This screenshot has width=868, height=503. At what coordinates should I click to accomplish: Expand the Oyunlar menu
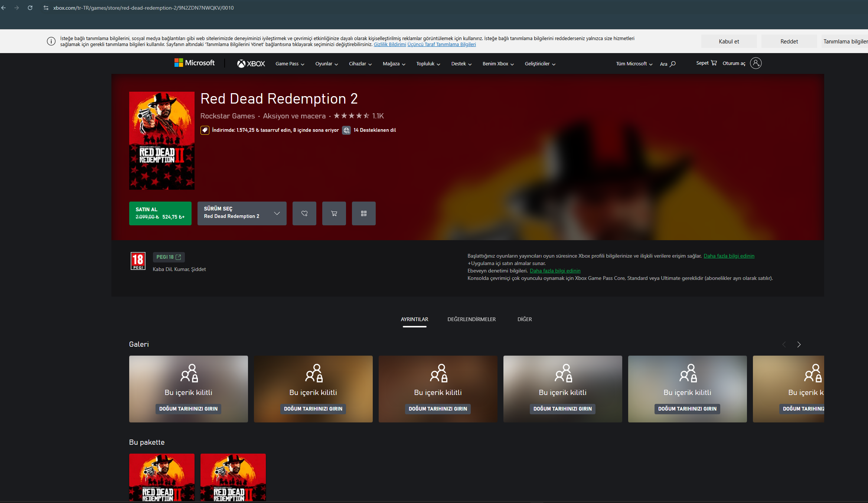pyautogui.click(x=327, y=64)
